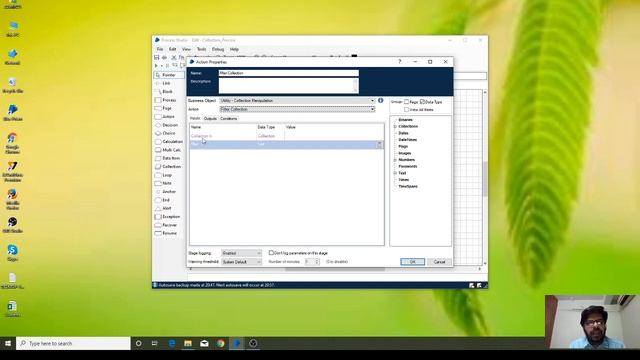Open the Edit menu
The height and width of the screenshot is (360, 640).
(x=173, y=49)
